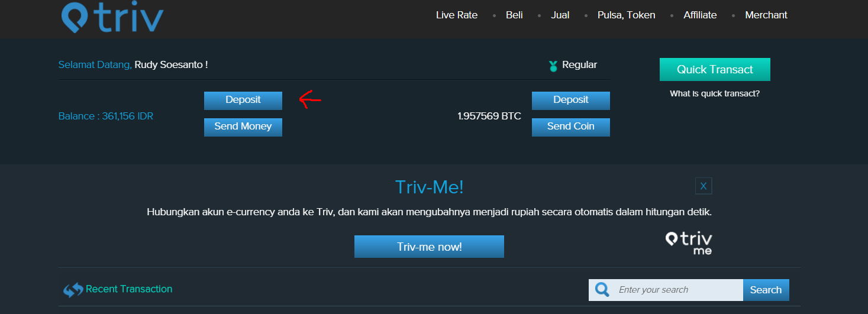The image size is (868, 314).
Task: Open the Beli menu item
Action: pyautogui.click(x=514, y=15)
